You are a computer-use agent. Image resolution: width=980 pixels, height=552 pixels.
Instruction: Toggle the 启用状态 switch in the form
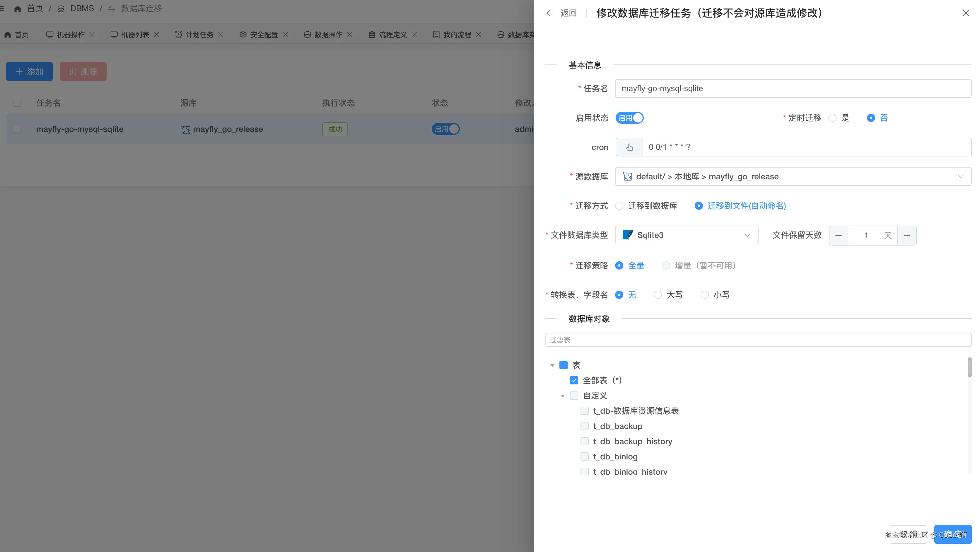tap(630, 118)
